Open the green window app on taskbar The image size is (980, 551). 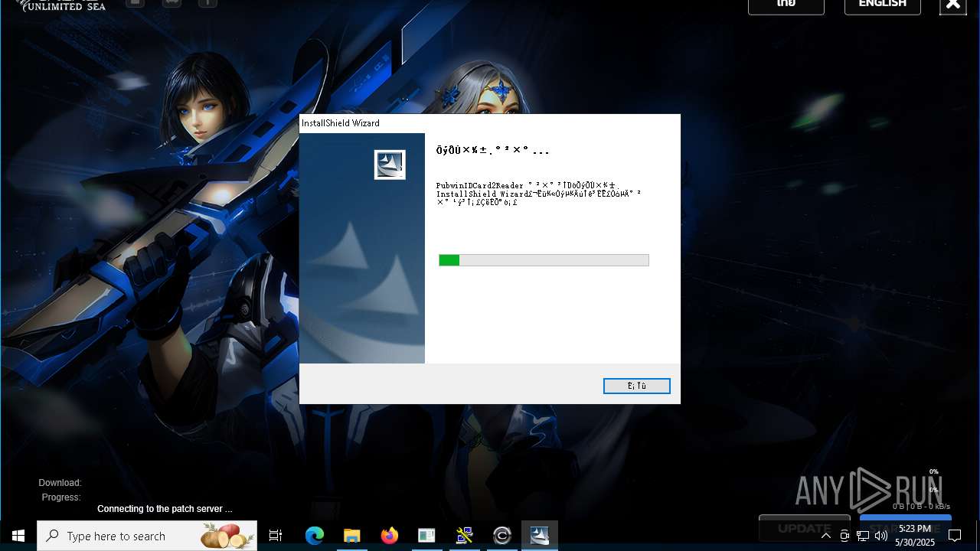[x=426, y=536]
